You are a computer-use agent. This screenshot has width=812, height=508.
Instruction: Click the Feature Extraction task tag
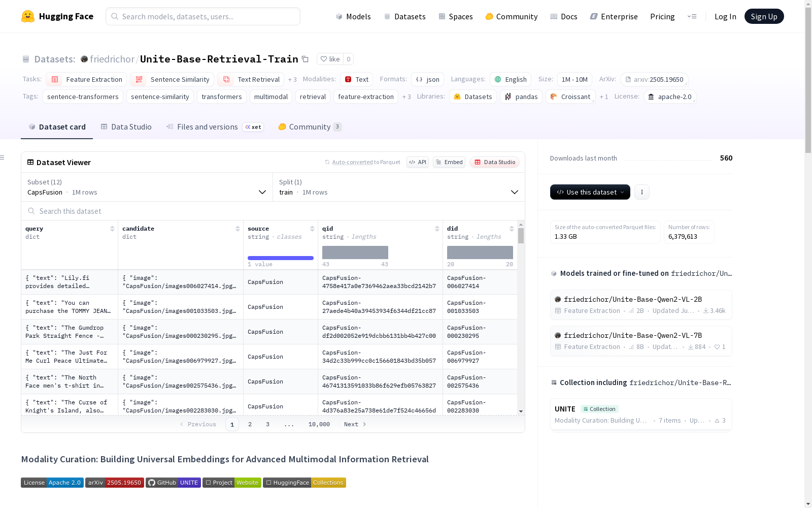(86, 79)
